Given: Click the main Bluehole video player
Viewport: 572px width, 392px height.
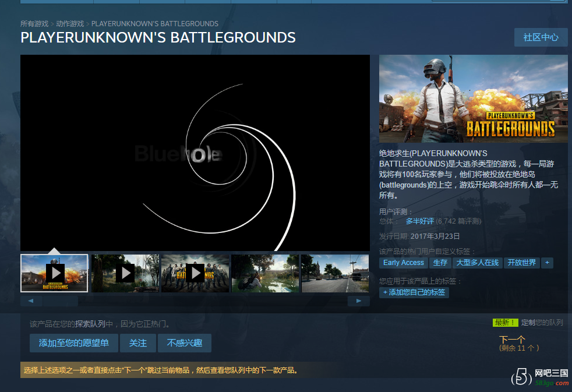Looking at the screenshot, I should coord(195,153).
